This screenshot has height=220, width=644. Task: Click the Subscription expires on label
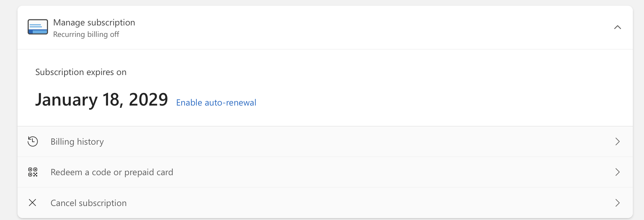pos(81,72)
